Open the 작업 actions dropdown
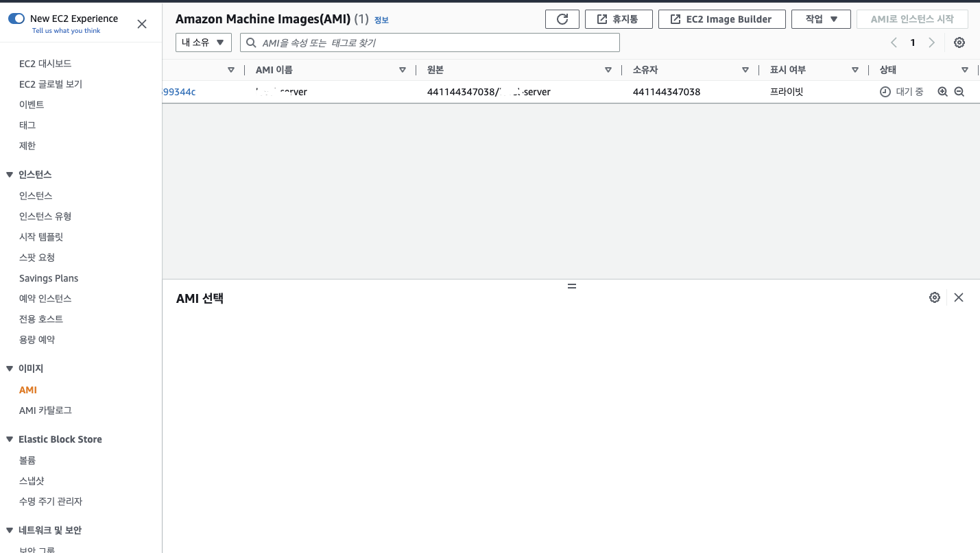 click(821, 19)
